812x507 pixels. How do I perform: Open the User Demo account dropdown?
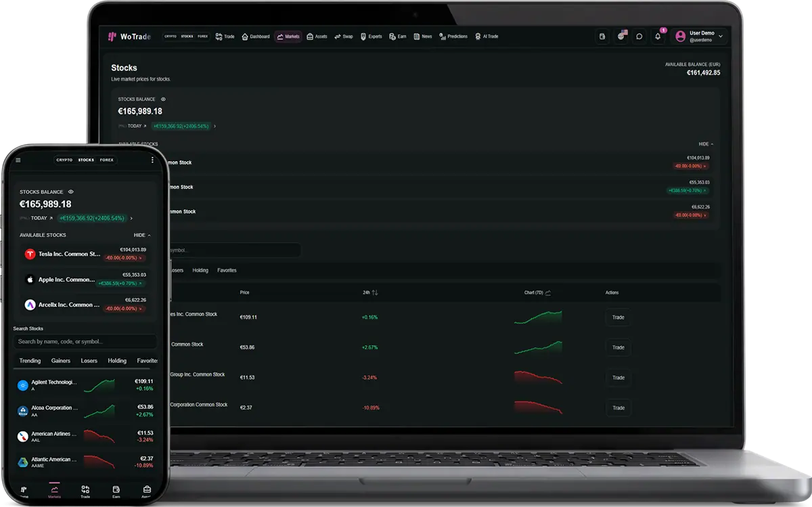click(x=699, y=37)
